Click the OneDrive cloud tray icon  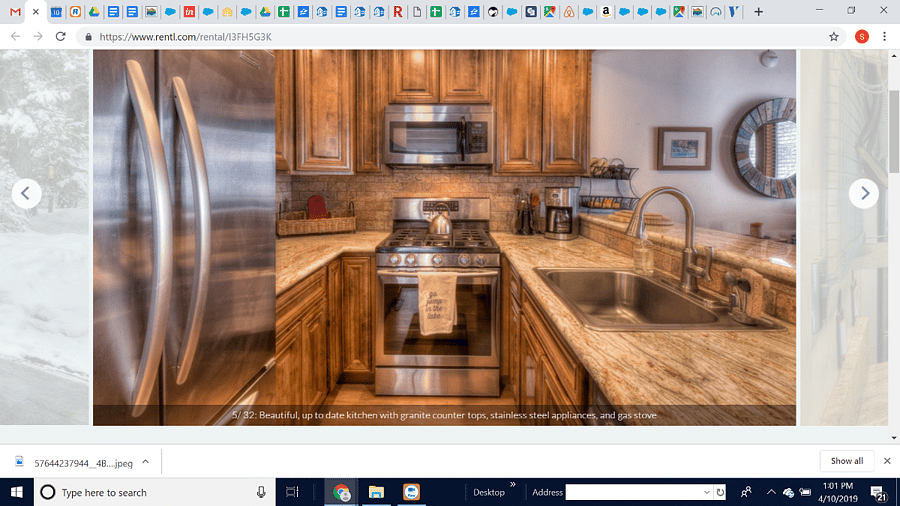[x=789, y=492]
